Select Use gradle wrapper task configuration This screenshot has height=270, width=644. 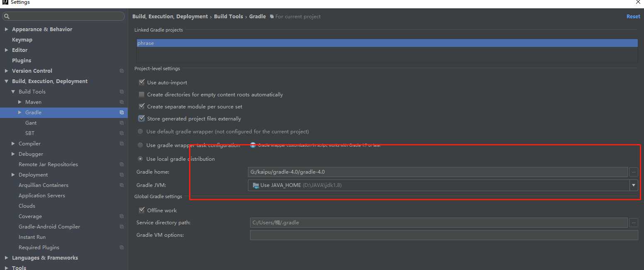coord(141,145)
